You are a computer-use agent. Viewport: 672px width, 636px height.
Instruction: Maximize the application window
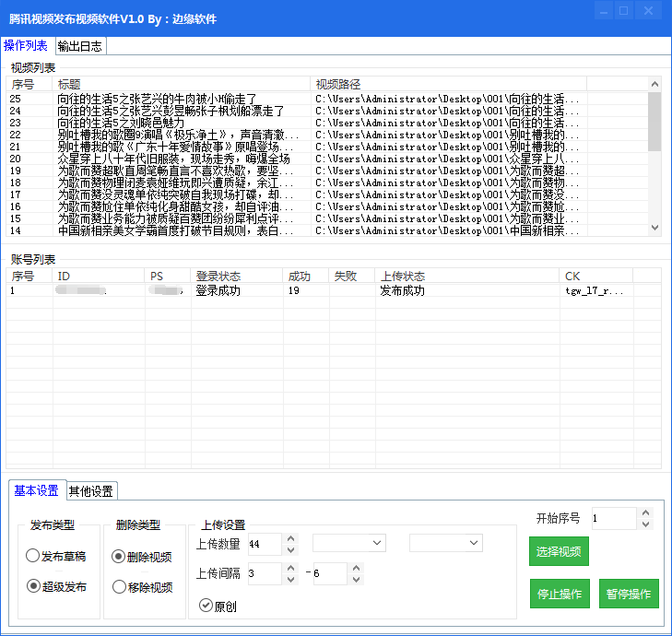(624, 11)
